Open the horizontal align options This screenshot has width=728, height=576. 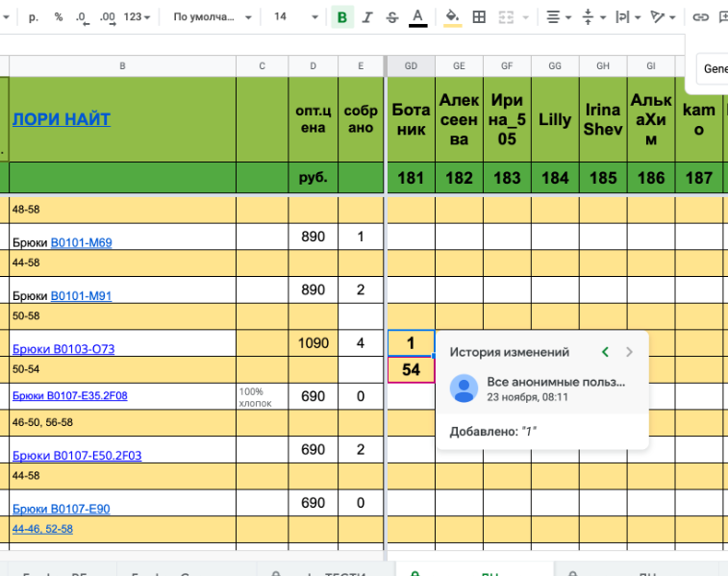click(557, 17)
